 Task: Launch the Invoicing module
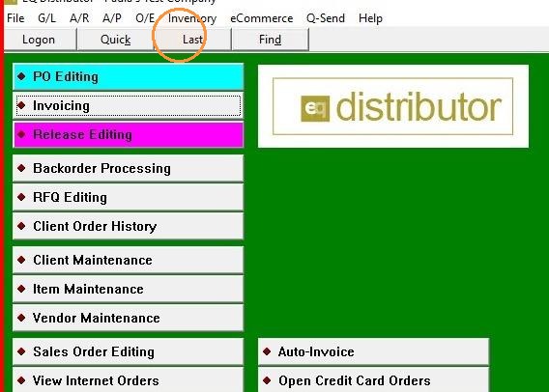[129, 105]
